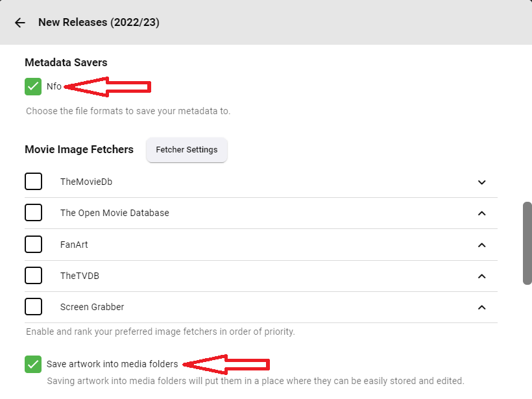Uncheck the Nfo metadata saver
Screen dimensions: 532x399
click(x=33, y=86)
